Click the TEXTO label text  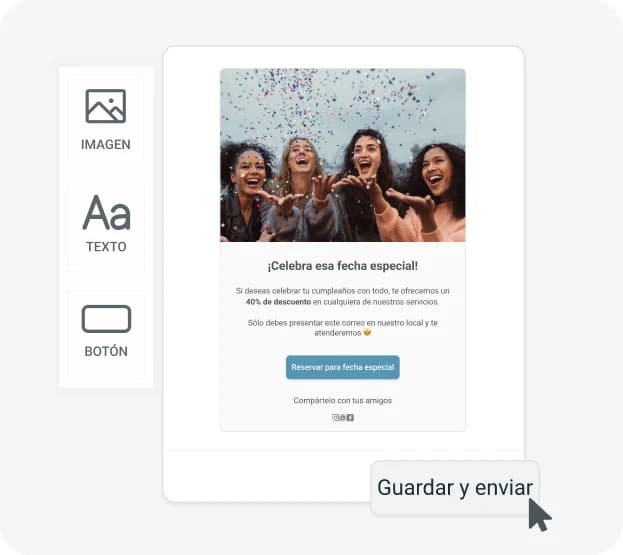(x=106, y=247)
